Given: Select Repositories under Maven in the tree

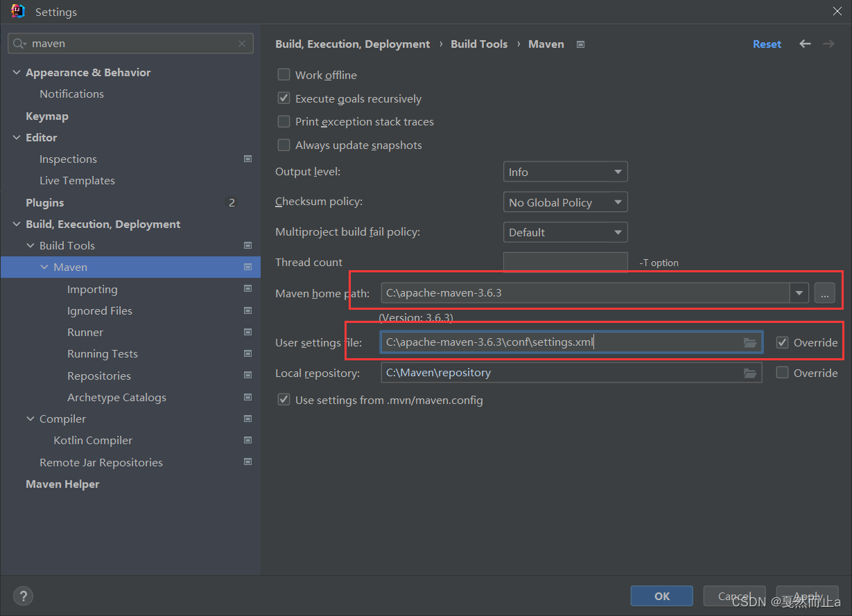Looking at the screenshot, I should [x=99, y=376].
